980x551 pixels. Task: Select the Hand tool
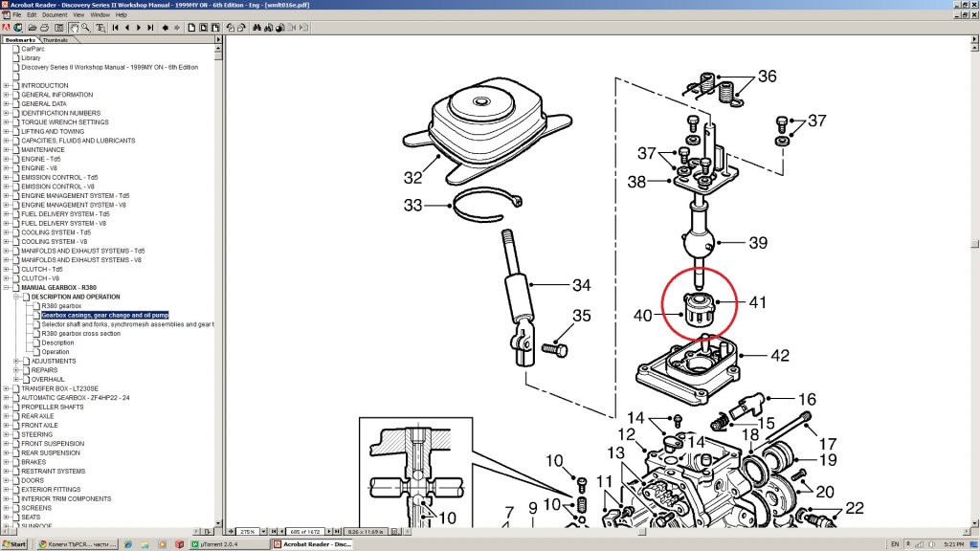[x=74, y=28]
